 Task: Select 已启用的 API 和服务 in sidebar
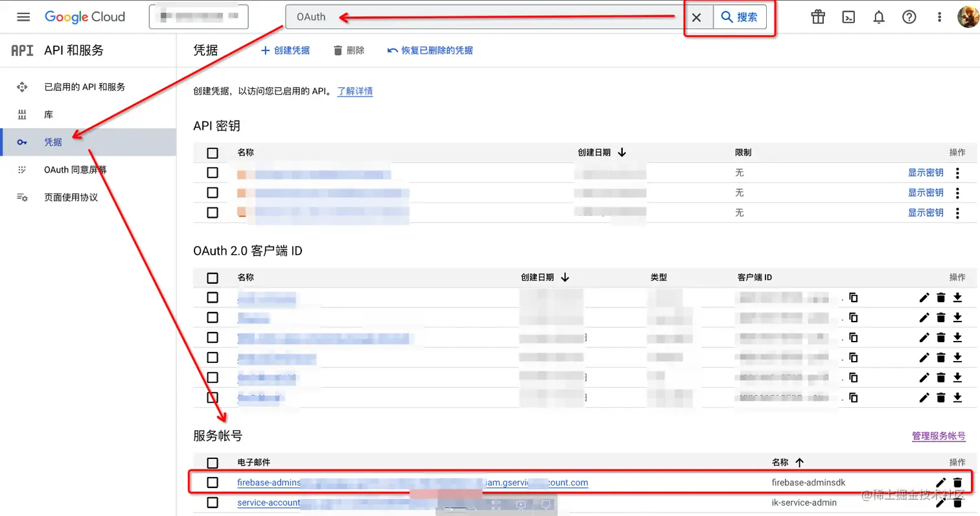[x=88, y=87]
